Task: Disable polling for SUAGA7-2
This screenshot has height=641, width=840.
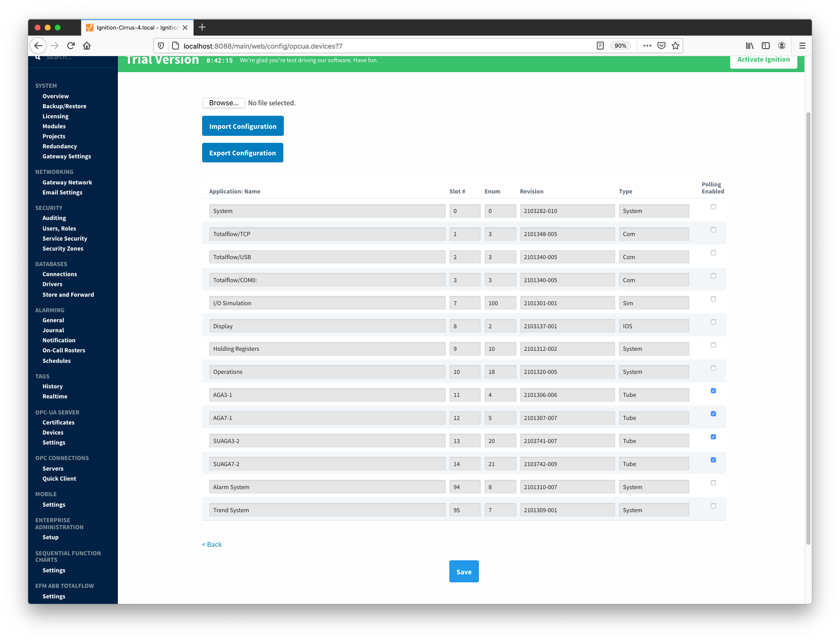Action: (713, 460)
